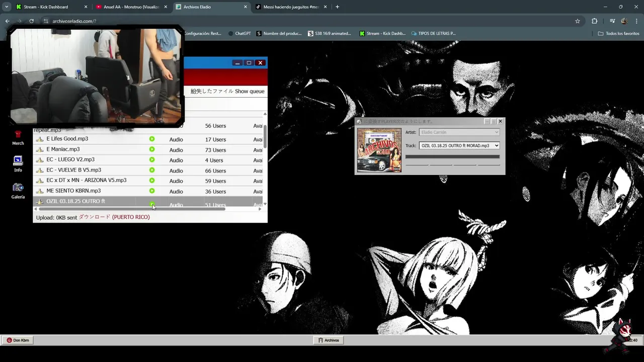Open the Merch desktop icon
Screen dimensions: 644x362
(x=18, y=138)
